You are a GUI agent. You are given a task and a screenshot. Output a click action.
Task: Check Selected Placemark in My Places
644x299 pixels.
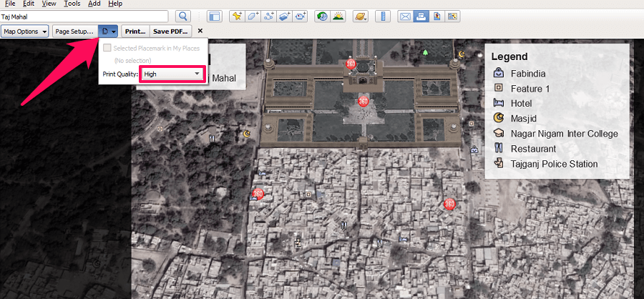point(107,48)
